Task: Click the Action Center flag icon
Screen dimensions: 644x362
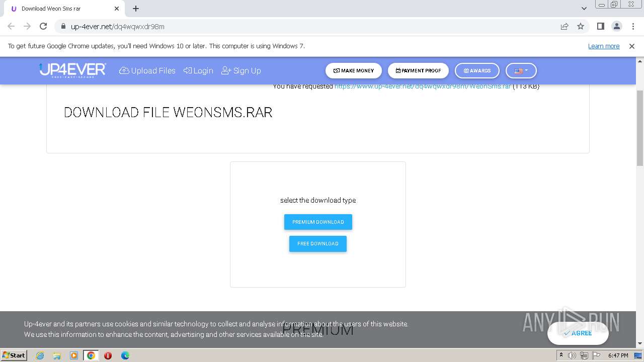Action: (595, 355)
